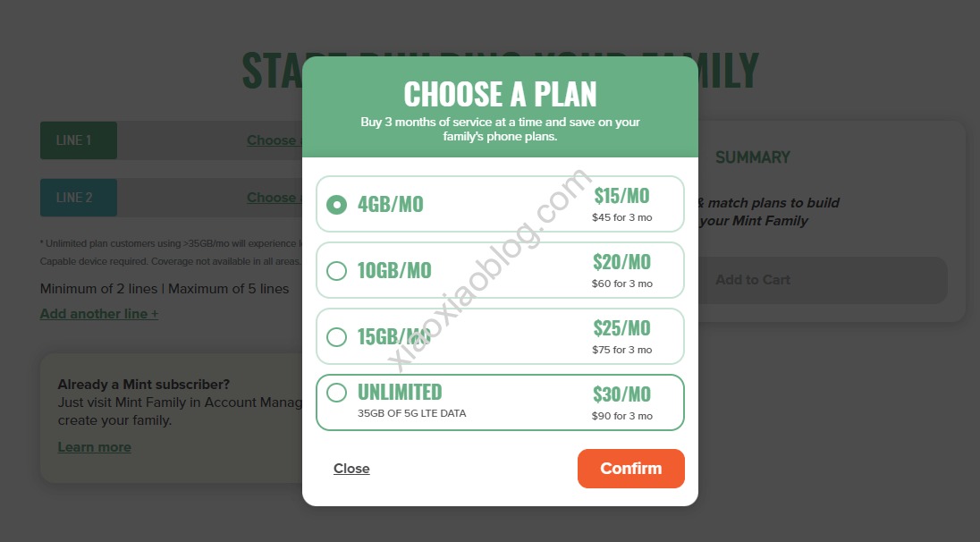Click the Close link in the dialog
980x542 pixels.
pyautogui.click(x=351, y=469)
